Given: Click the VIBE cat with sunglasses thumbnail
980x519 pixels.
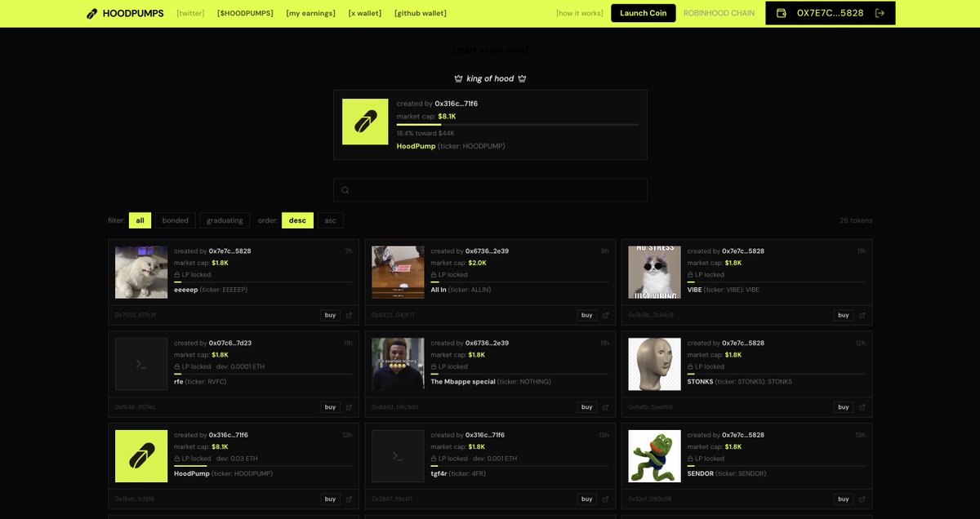Looking at the screenshot, I should pos(654,273).
